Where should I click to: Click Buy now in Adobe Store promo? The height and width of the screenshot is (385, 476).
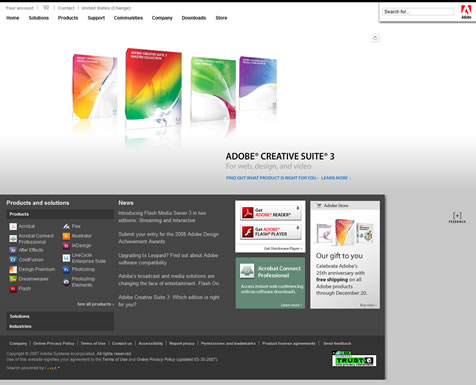368,305
